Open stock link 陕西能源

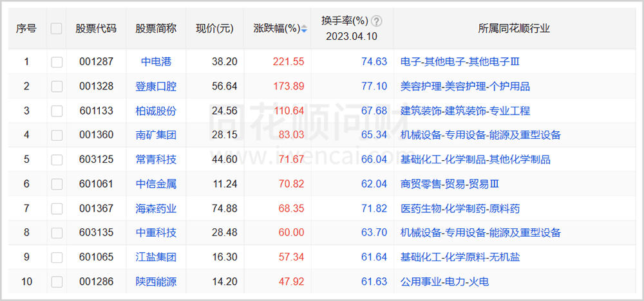point(156,282)
